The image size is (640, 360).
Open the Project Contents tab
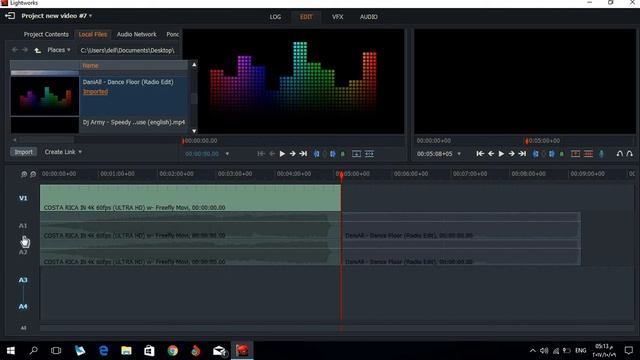pos(46,34)
